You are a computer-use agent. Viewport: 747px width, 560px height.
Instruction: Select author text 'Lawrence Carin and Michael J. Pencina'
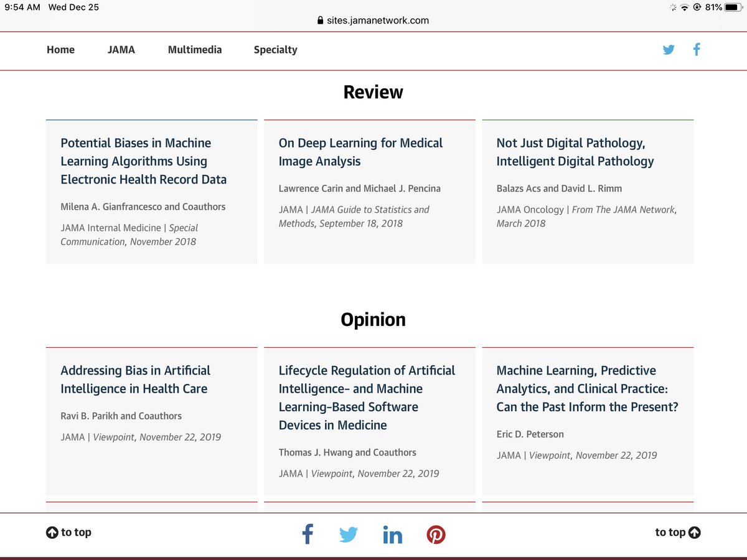tap(360, 189)
